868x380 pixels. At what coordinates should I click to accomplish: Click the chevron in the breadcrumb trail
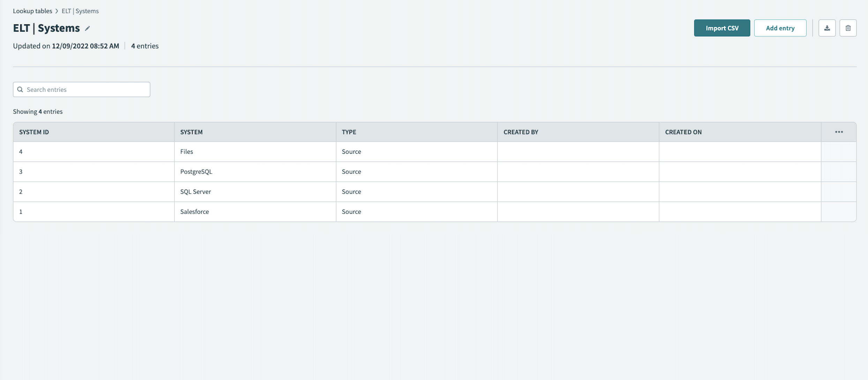56,11
